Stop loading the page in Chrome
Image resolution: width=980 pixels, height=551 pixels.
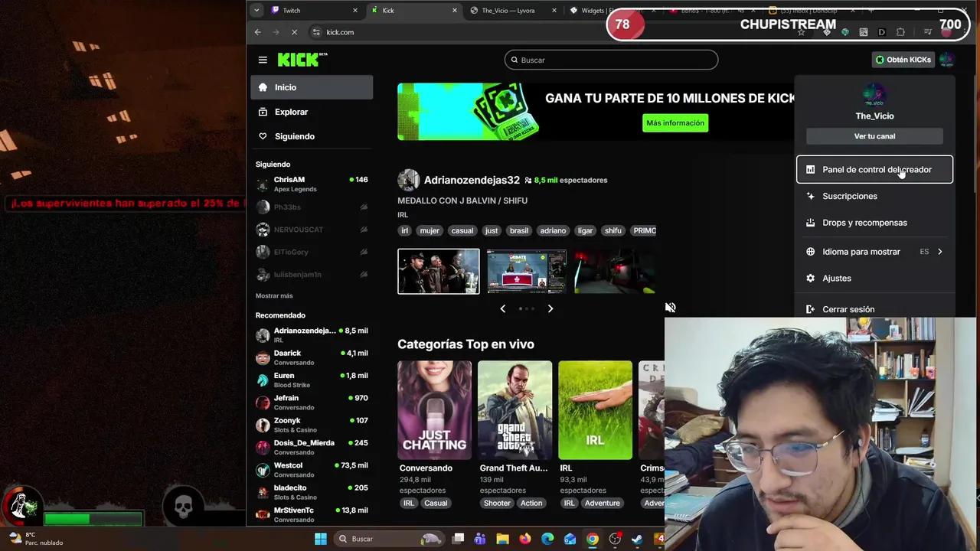(x=295, y=32)
